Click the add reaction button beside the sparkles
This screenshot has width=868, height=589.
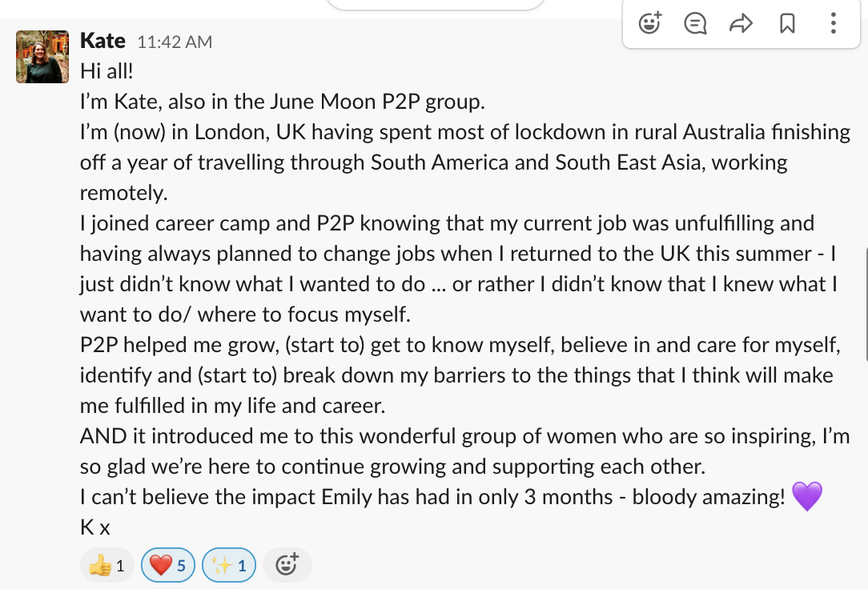(287, 566)
